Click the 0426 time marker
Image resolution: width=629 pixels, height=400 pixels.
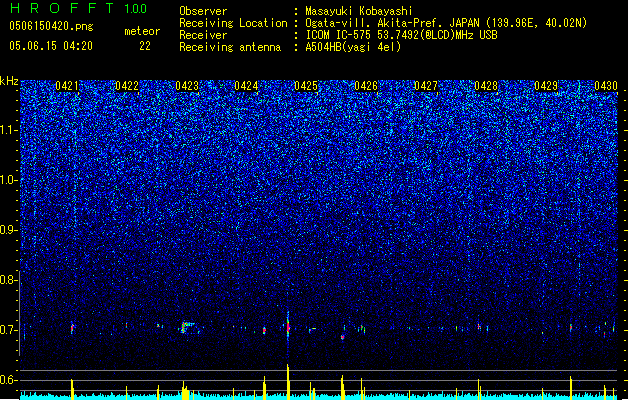366,86
